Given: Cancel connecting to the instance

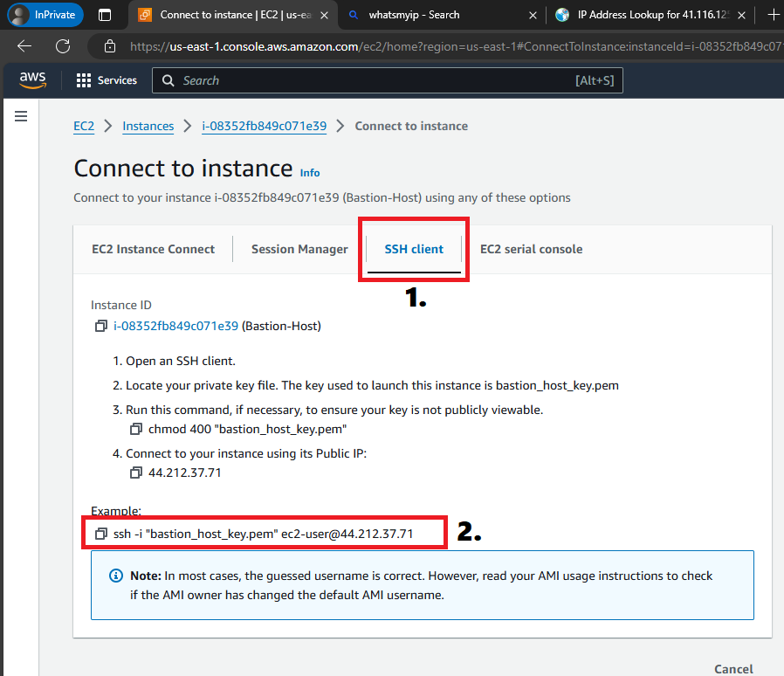Looking at the screenshot, I should [x=733, y=669].
